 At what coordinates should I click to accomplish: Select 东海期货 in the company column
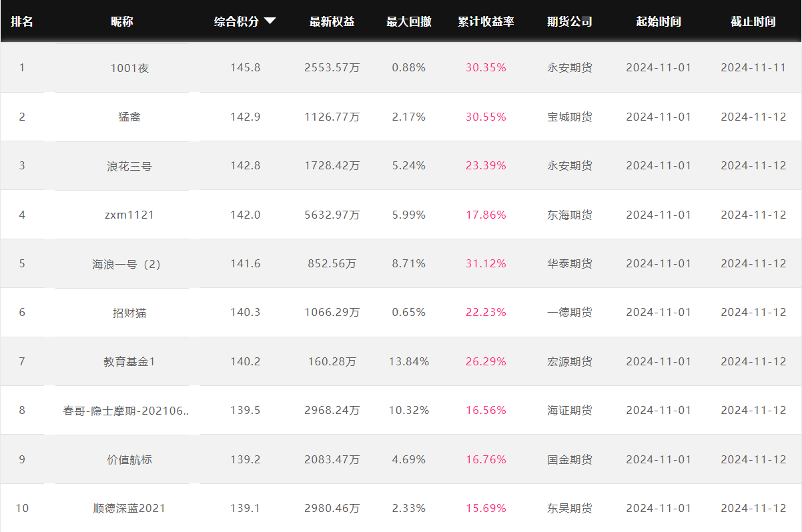click(x=570, y=215)
